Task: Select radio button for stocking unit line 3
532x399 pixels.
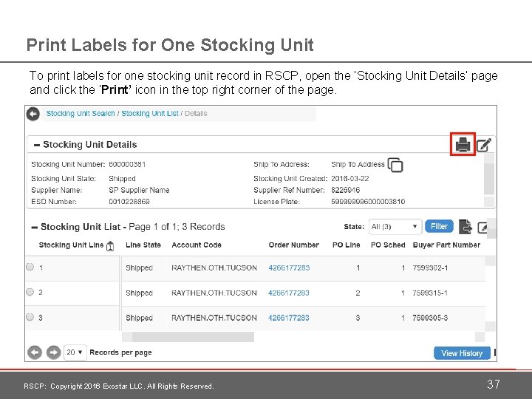Action: [x=30, y=317]
